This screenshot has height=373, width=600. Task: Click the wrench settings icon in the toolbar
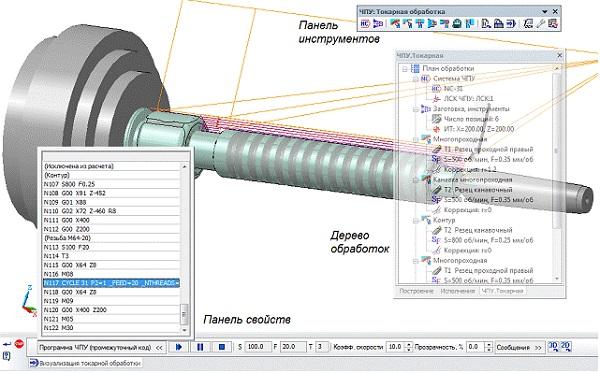point(540,24)
